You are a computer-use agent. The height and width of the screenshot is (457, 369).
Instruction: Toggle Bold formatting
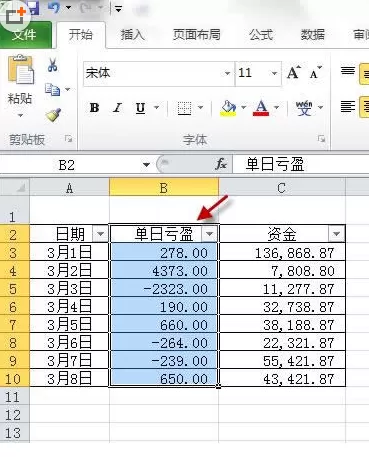[x=94, y=108]
